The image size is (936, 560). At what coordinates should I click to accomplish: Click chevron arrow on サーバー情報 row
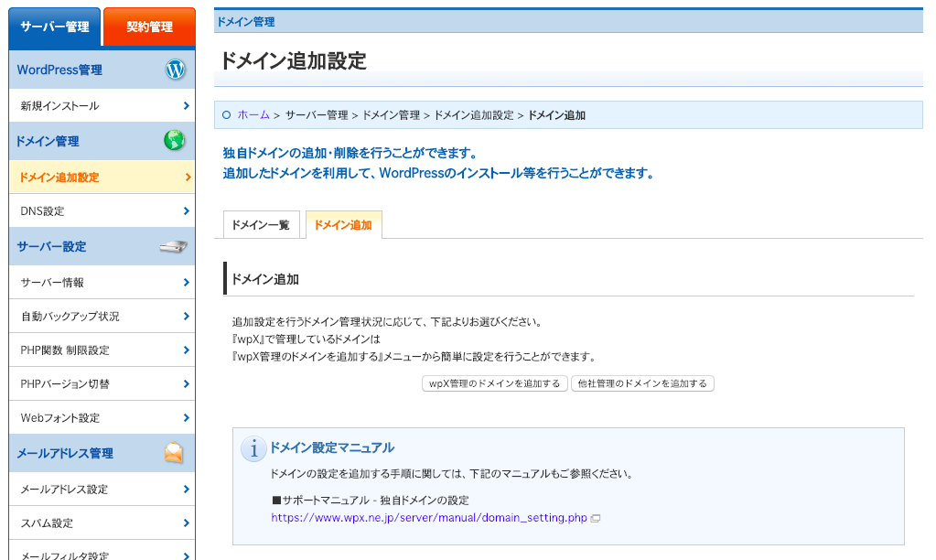click(187, 283)
